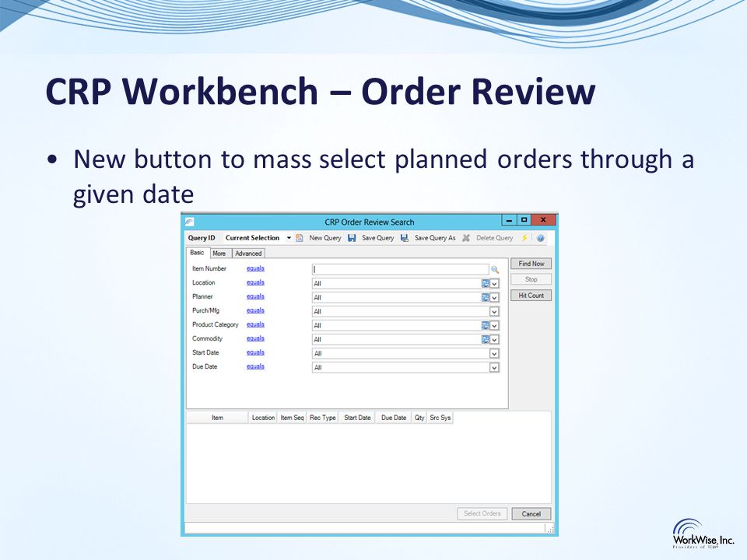Click the Query ID label
747x560 pixels.
202,238
